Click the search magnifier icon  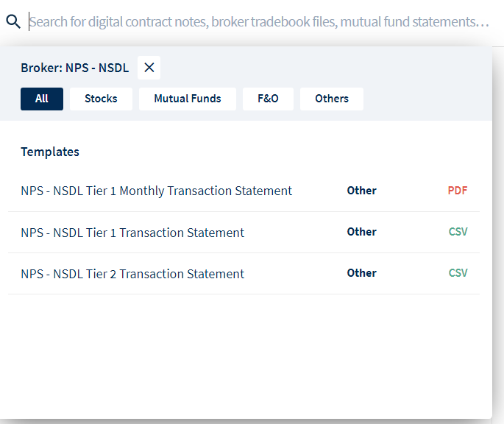13,21
